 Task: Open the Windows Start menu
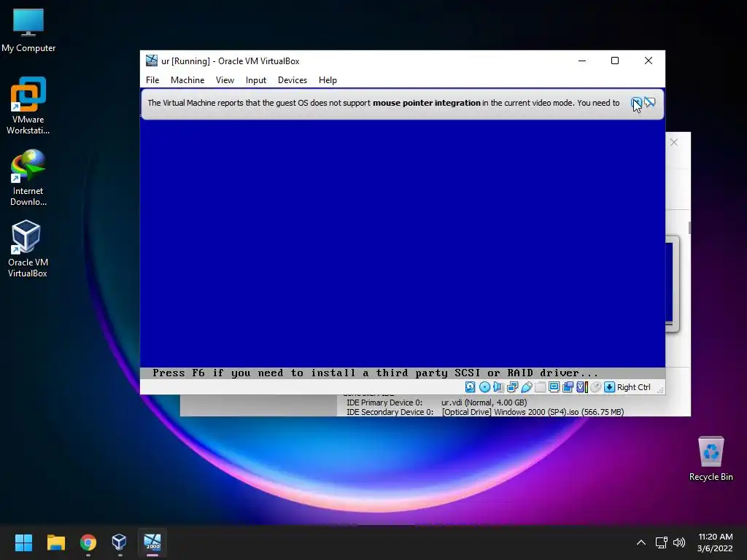pyautogui.click(x=23, y=542)
